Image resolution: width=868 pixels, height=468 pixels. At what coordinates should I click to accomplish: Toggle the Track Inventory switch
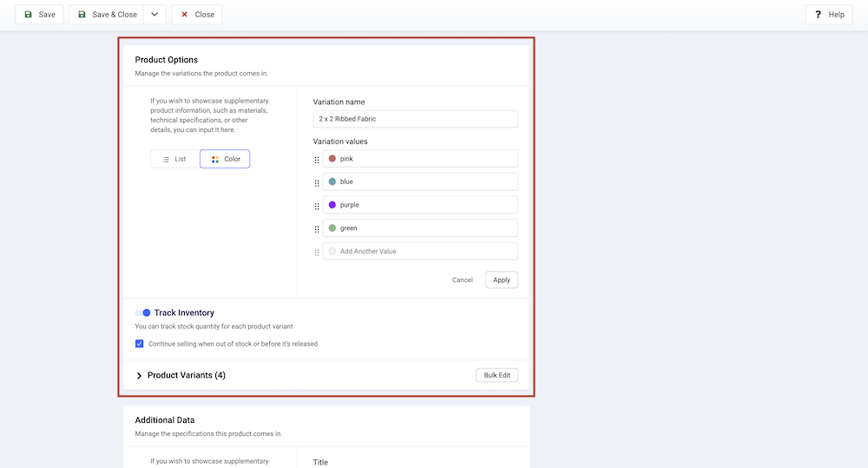click(x=142, y=313)
